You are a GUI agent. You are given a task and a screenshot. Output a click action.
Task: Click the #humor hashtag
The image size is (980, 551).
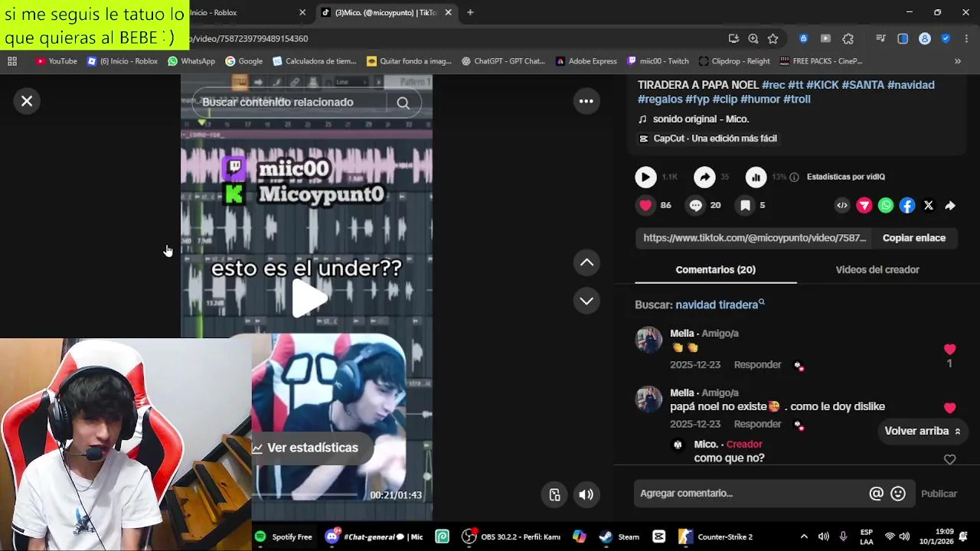[x=759, y=99]
